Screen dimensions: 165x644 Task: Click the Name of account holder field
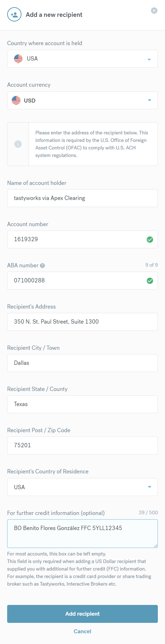[x=82, y=198]
